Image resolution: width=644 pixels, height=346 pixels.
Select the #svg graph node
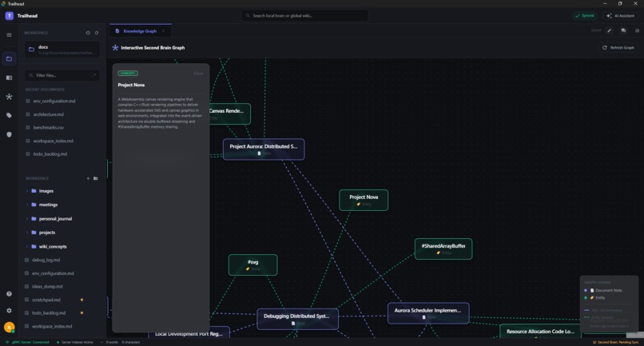point(253,265)
